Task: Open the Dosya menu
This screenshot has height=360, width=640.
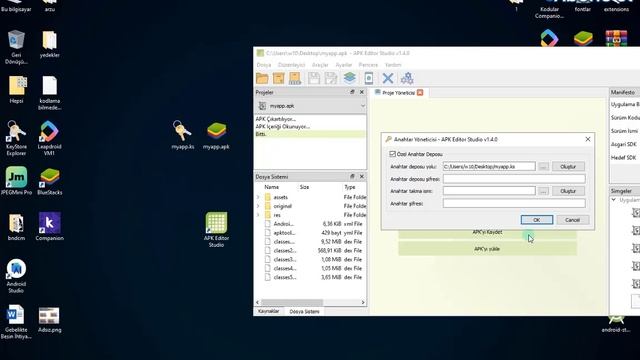Action: tap(264, 65)
